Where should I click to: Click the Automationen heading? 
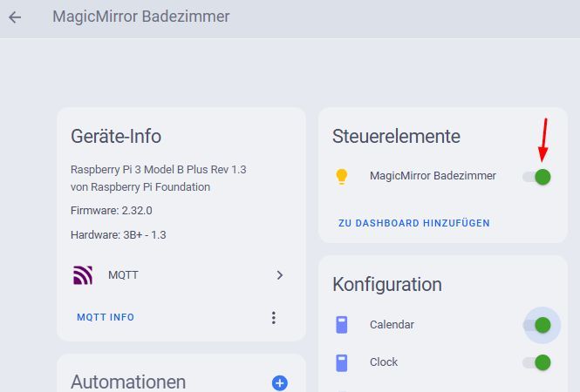pos(128,382)
